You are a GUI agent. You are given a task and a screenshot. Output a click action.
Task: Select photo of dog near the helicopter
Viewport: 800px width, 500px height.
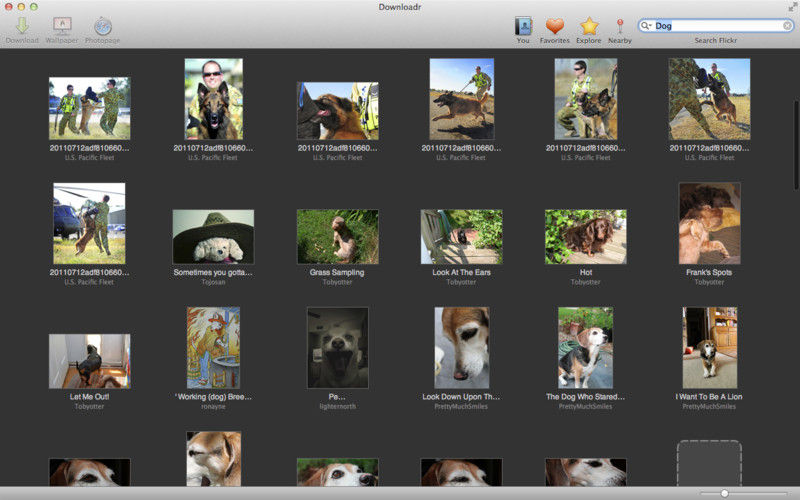[89, 223]
